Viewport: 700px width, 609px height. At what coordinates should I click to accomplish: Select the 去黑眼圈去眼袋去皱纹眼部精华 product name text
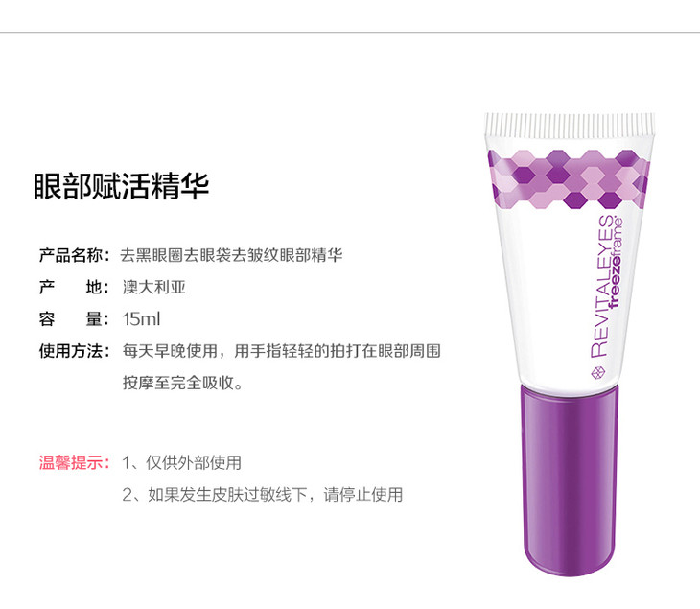(231, 255)
